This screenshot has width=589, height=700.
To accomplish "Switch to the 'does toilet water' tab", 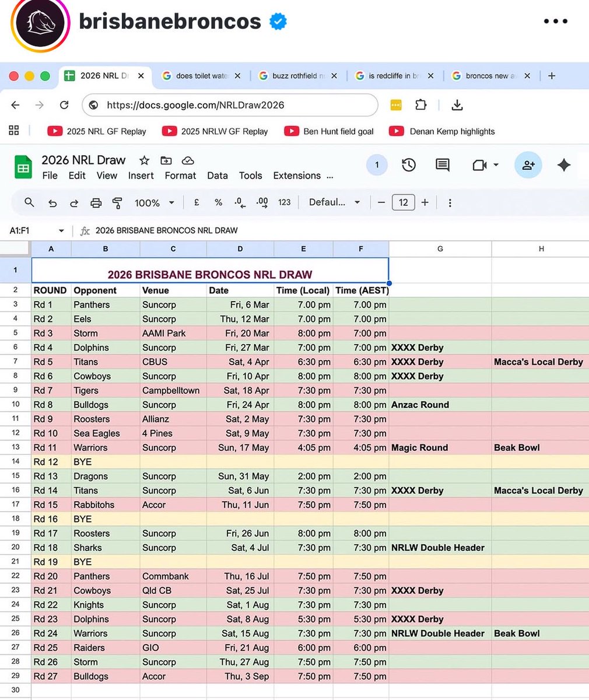I will (201, 76).
